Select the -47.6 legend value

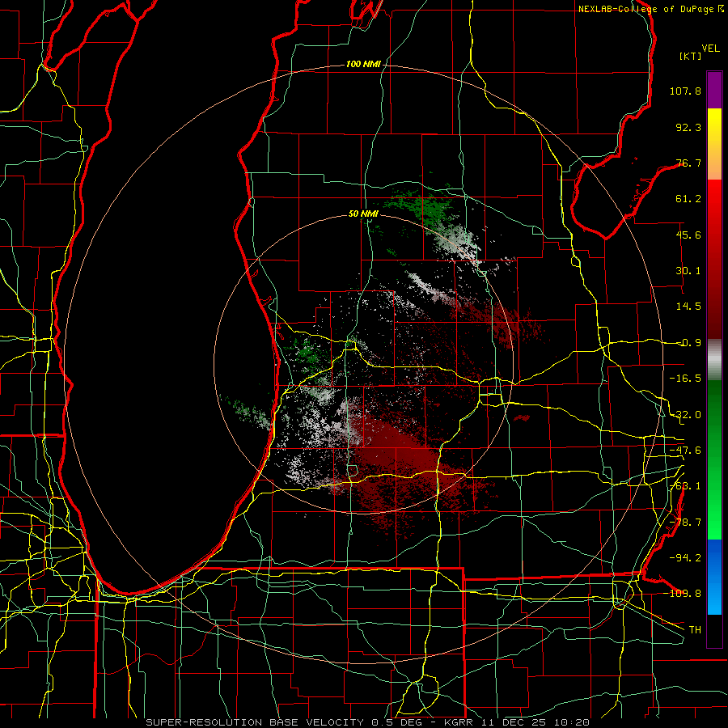tap(685, 451)
